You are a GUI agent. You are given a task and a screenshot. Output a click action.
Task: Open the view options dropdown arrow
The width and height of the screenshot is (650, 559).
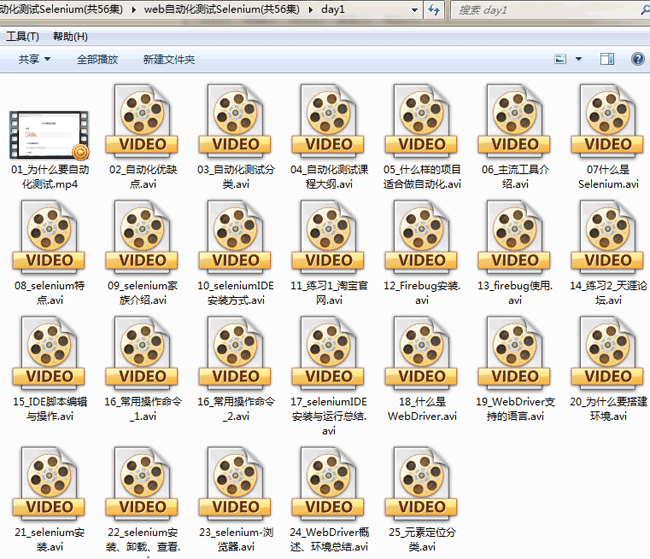coord(579,59)
